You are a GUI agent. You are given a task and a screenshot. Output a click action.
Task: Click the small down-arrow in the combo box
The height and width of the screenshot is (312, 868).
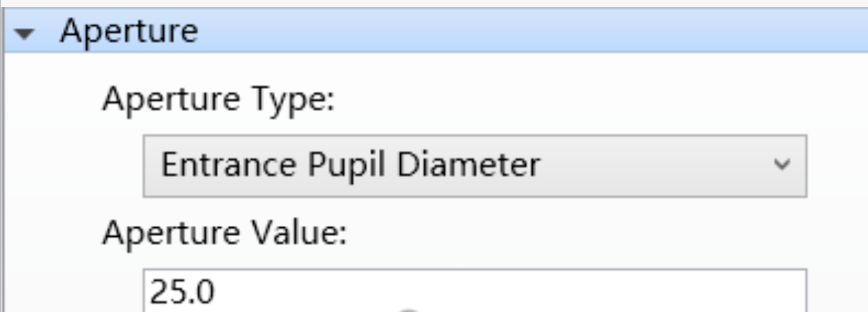[780, 165]
